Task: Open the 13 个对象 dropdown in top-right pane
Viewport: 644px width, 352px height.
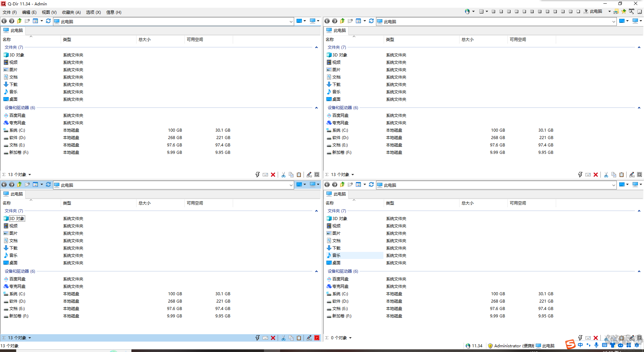Action: pyautogui.click(x=353, y=175)
